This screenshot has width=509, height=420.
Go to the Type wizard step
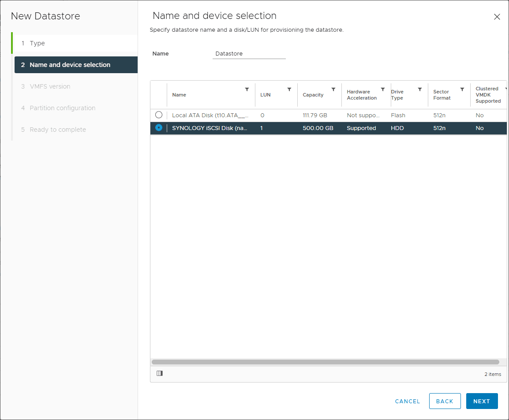tap(37, 43)
